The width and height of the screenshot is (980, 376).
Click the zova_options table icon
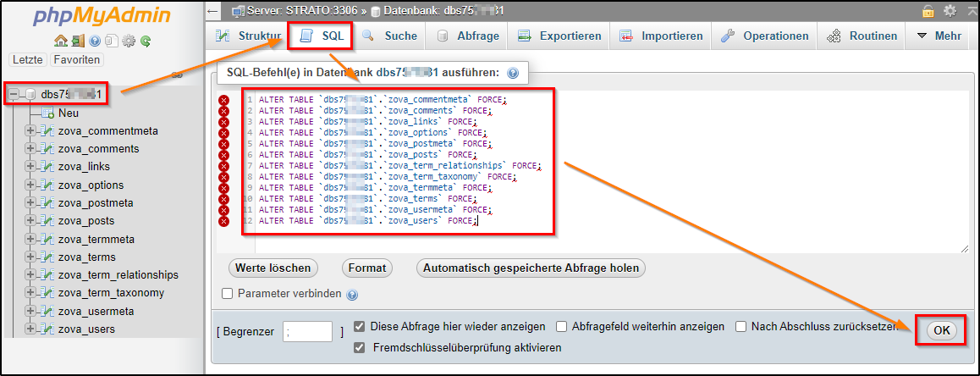tap(47, 185)
